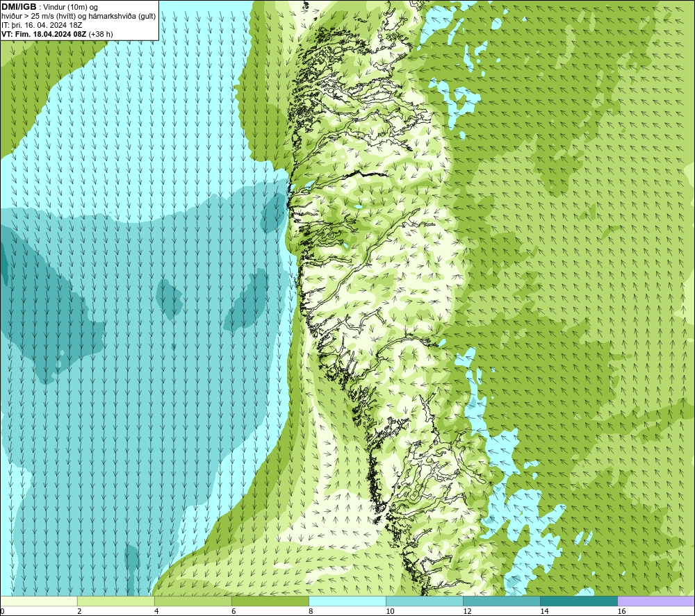Click the scale label '14'
The height and width of the screenshot is (616, 695).
544,612
